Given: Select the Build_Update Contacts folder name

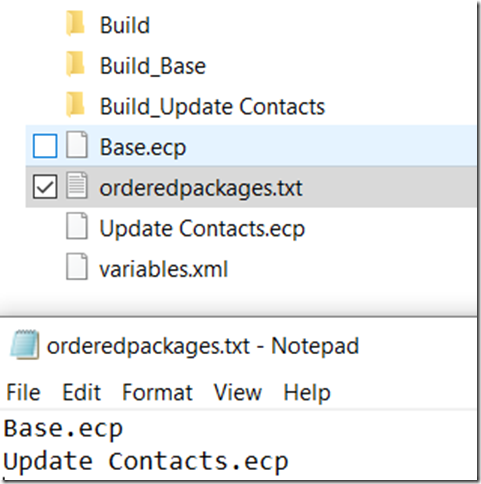Looking at the screenshot, I should pos(212,107).
